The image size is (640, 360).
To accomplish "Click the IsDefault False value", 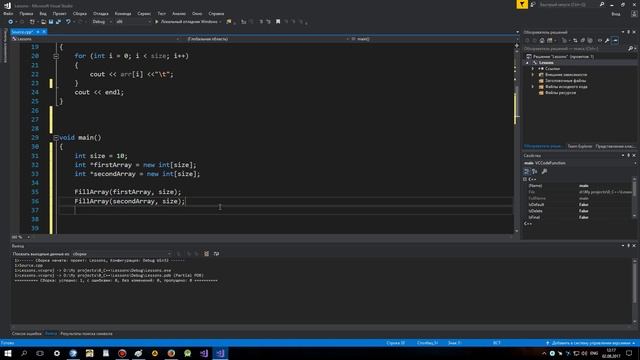I will pyautogui.click(x=584, y=204).
